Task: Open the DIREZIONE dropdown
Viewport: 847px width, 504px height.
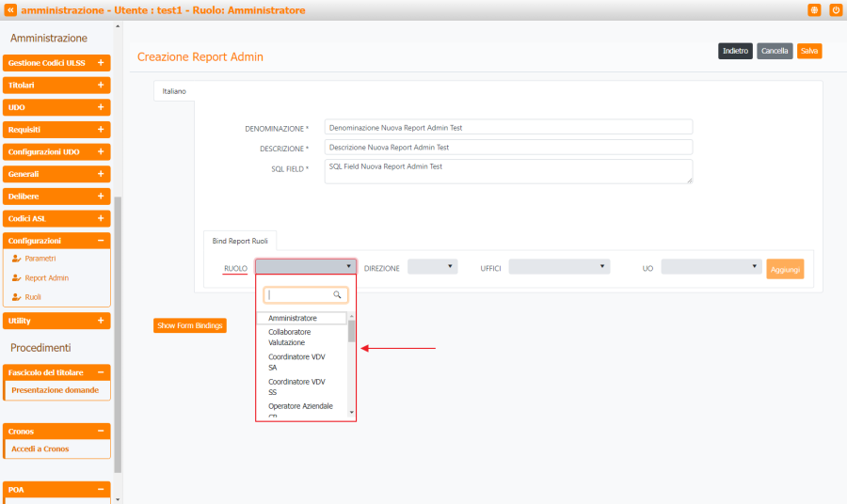Action: coord(432,267)
